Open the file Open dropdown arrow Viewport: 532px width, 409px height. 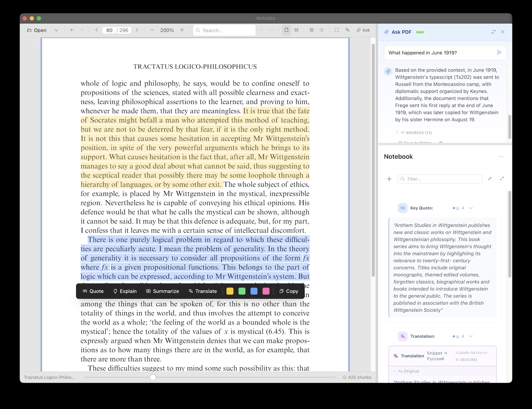pyautogui.click(x=57, y=30)
